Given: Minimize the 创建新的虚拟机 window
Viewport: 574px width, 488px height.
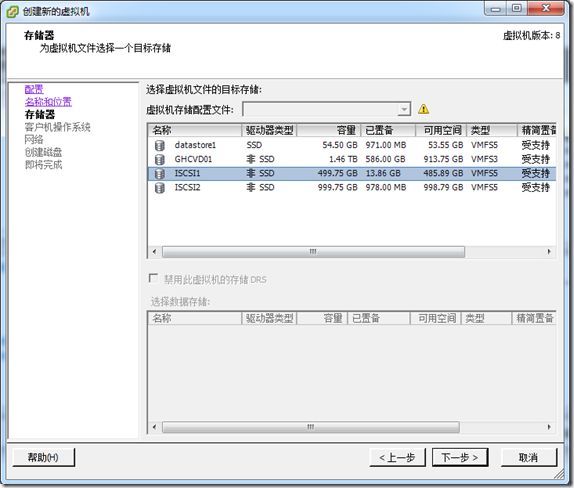Looking at the screenshot, I should (x=496, y=9).
